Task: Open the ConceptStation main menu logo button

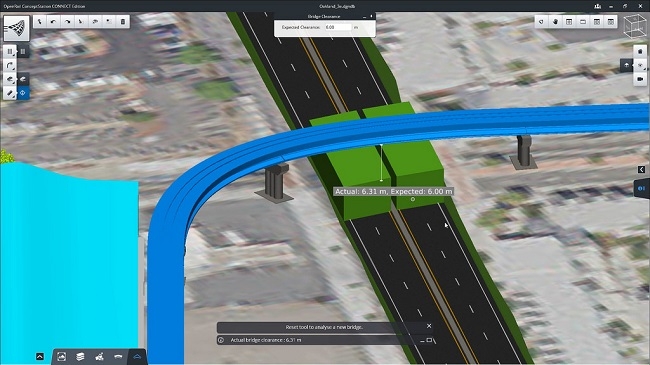Action: (x=17, y=28)
